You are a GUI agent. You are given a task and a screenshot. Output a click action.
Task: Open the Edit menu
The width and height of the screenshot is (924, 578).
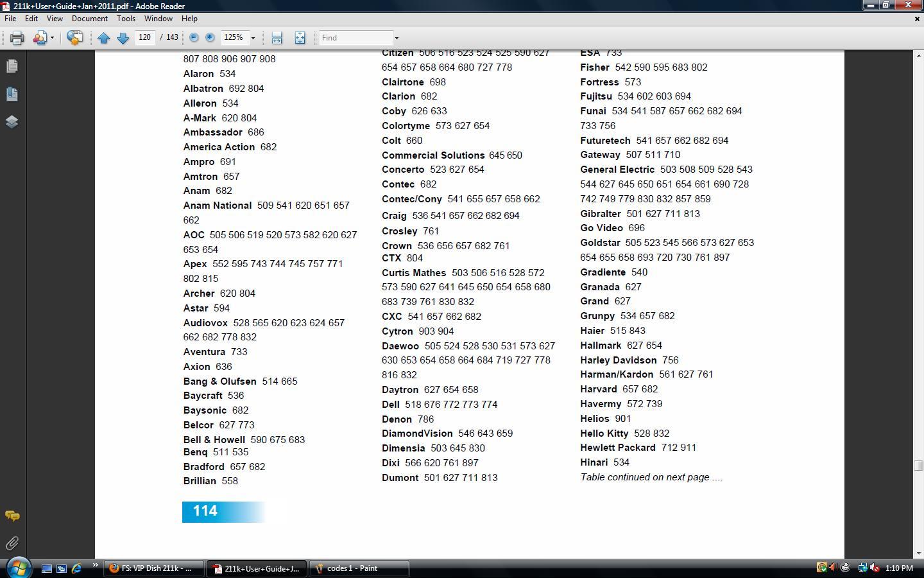[x=31, y=19]
